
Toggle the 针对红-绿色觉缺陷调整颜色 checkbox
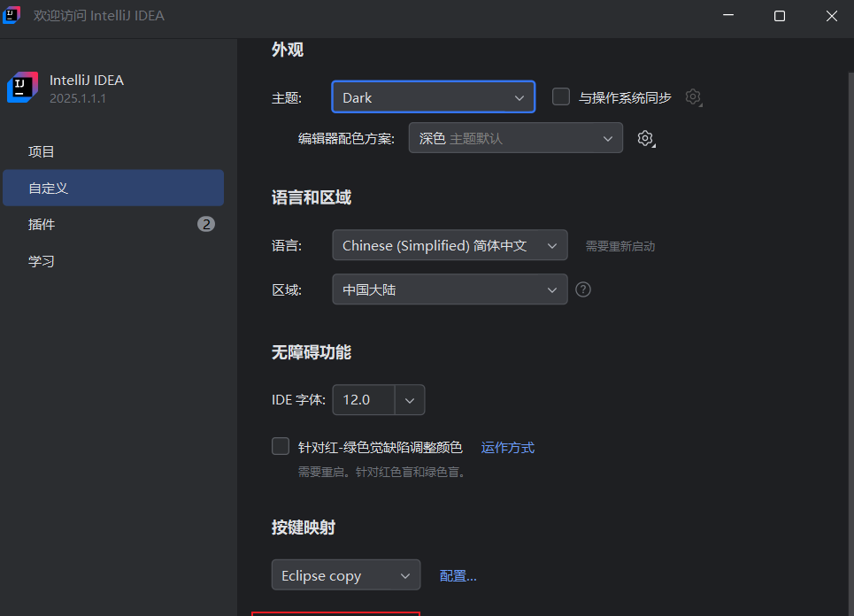pyautogui.click(x=281, y=446)
